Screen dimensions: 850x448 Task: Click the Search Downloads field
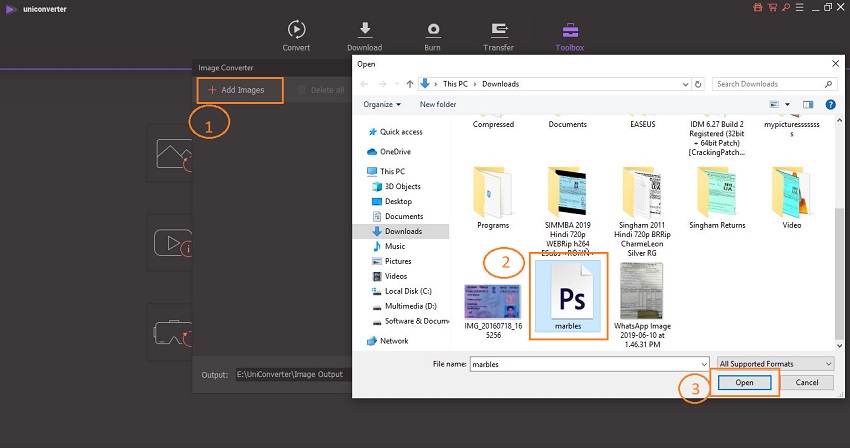pyautogui.click(x=774, y=84)
